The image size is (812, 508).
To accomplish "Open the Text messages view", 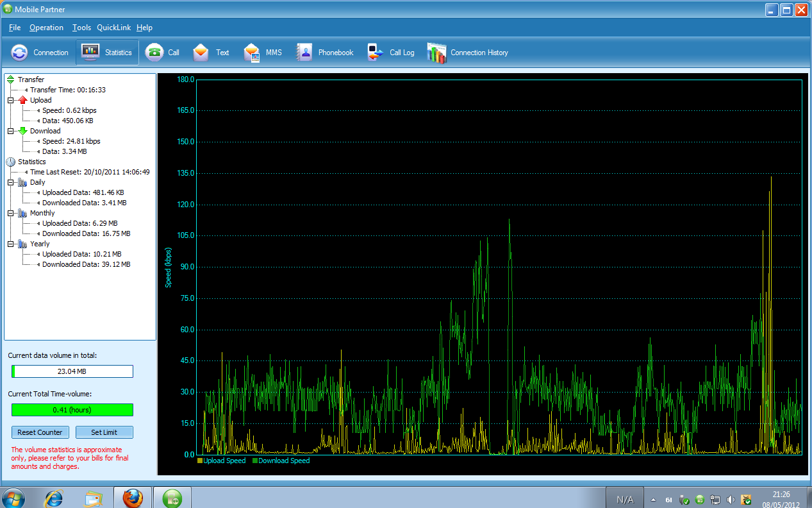I will (x=211, y=53).
